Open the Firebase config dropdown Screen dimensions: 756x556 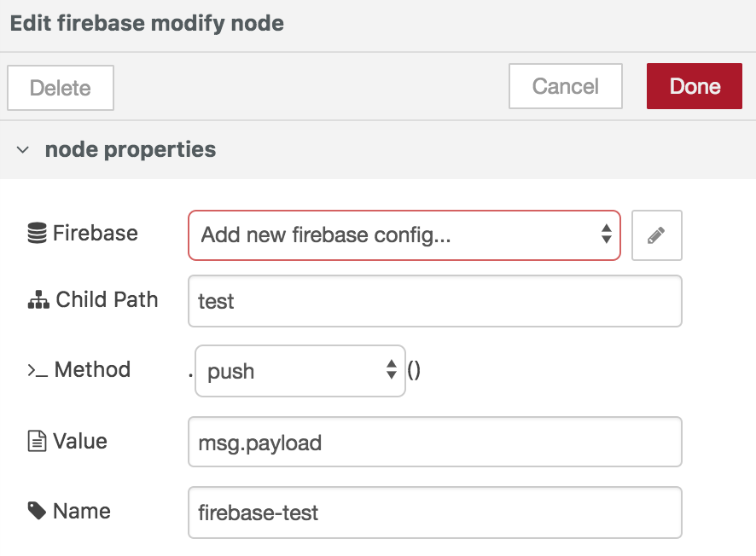(x=404, y=235)
